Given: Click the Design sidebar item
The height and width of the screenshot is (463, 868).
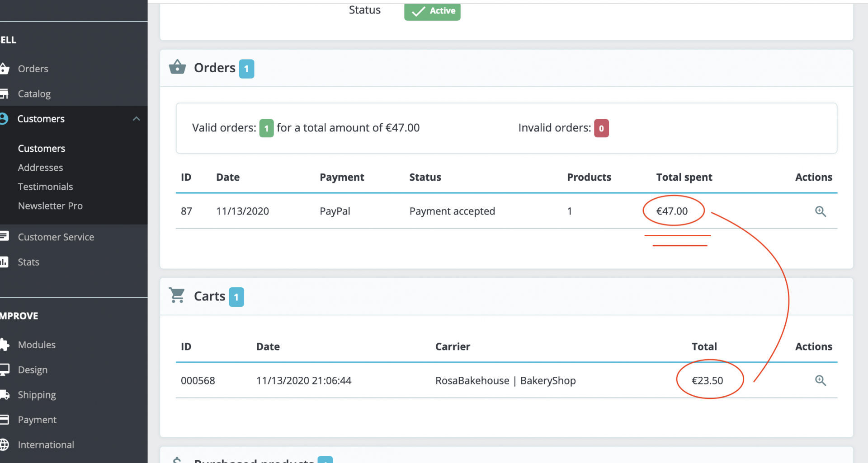Looking at the screenshot, I should pyautogui.click(x=33, y=369).
